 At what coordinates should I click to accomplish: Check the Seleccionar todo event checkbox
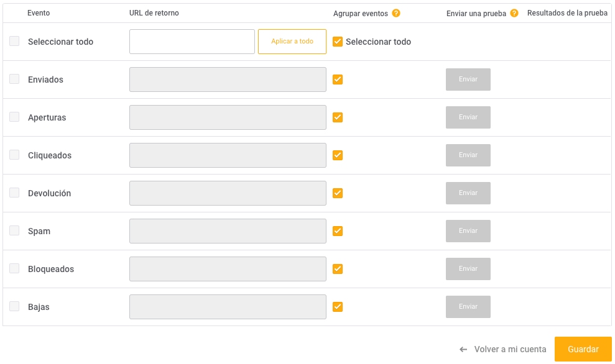14,41
